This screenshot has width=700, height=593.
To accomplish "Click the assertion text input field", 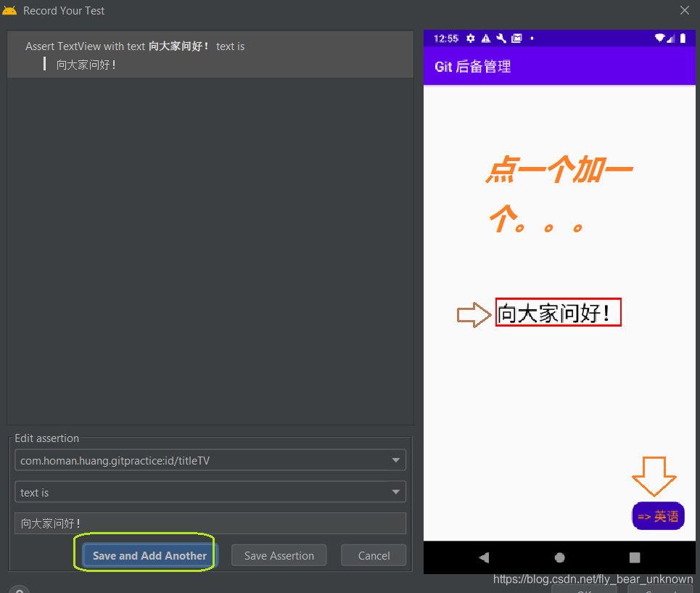I will point(210,523).
